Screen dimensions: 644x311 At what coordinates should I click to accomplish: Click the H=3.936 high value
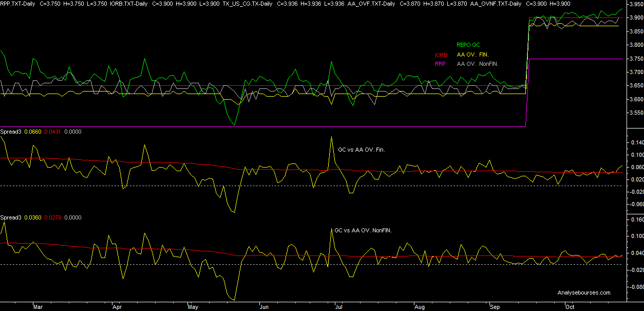coord(311,3)
